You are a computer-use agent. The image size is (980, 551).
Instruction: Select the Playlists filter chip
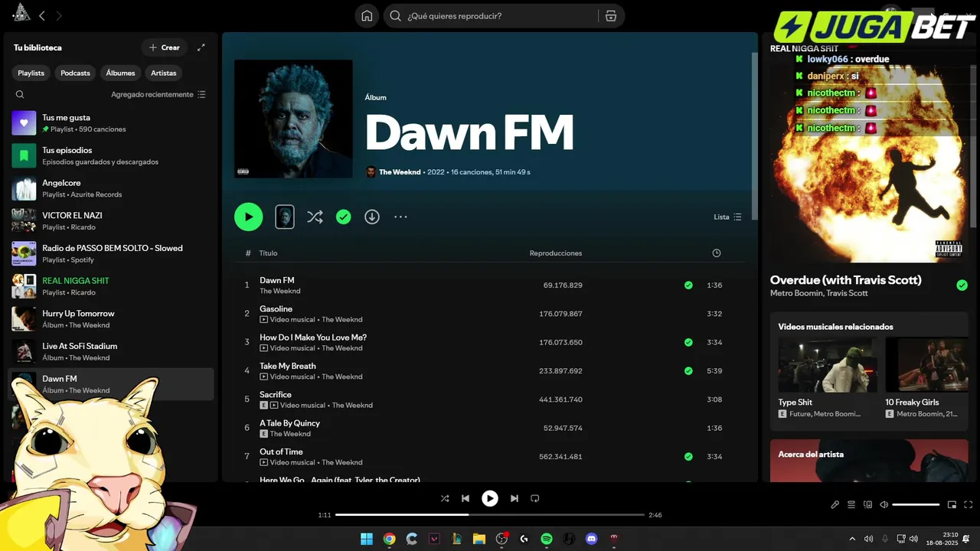pyautogui.click(x=31, y=73)
